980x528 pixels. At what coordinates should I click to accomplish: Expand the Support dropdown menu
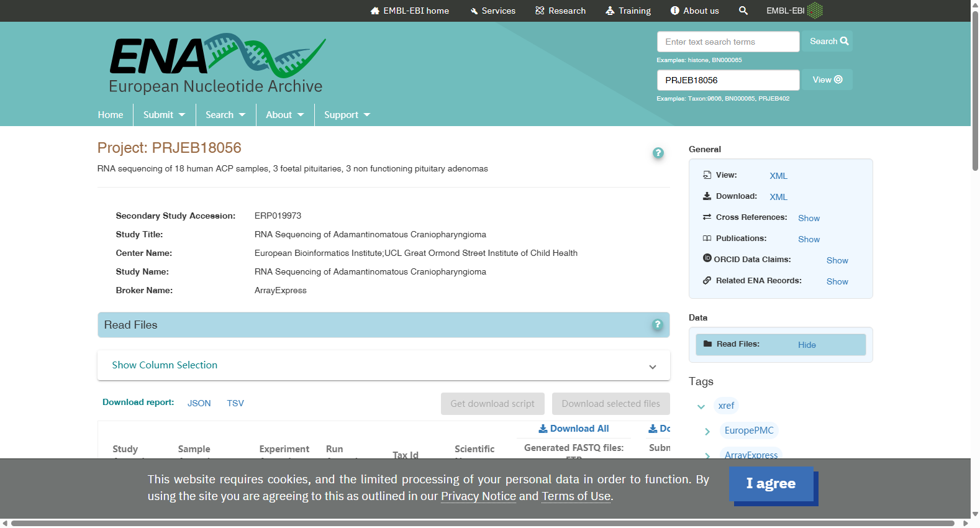(347, 115)
